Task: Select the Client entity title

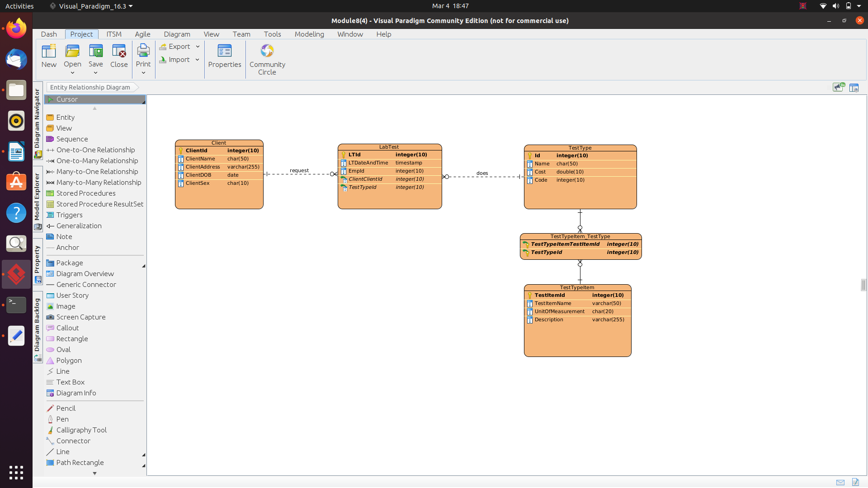Action: [219, 143]
